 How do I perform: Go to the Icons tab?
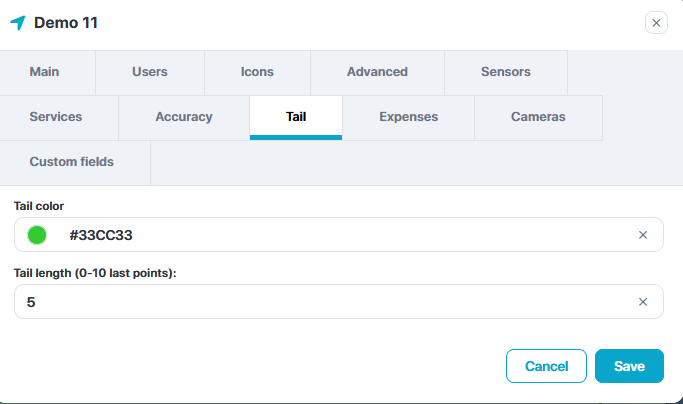[x=257, y=72]
